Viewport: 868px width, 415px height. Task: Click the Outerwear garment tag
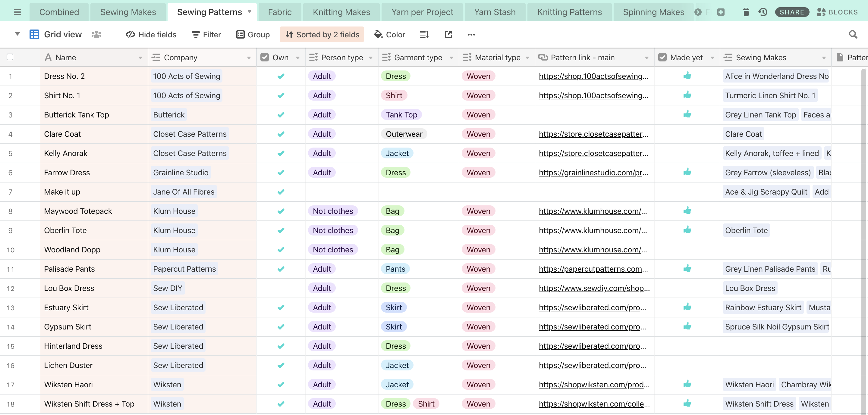[404, 134]
